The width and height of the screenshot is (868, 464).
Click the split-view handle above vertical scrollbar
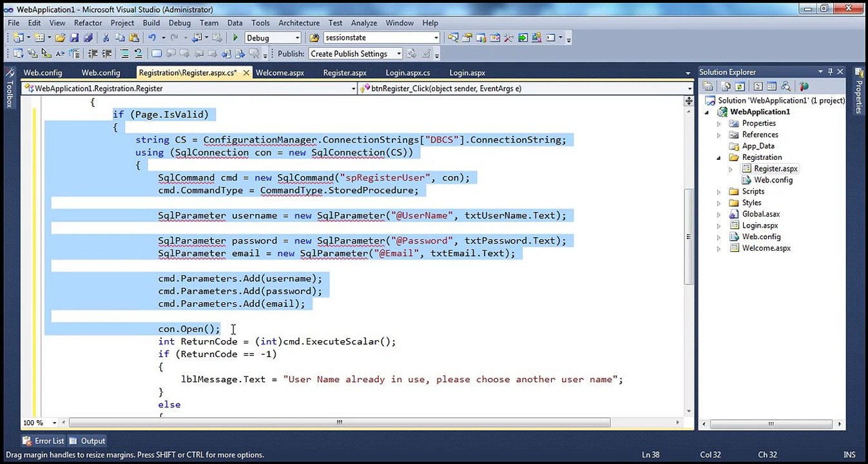[689, 101]
